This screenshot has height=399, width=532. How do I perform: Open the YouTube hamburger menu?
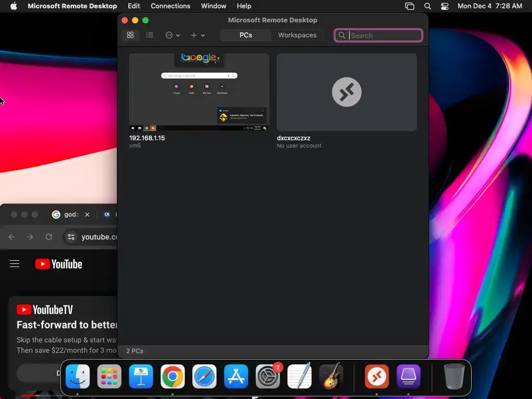point(15,263)
